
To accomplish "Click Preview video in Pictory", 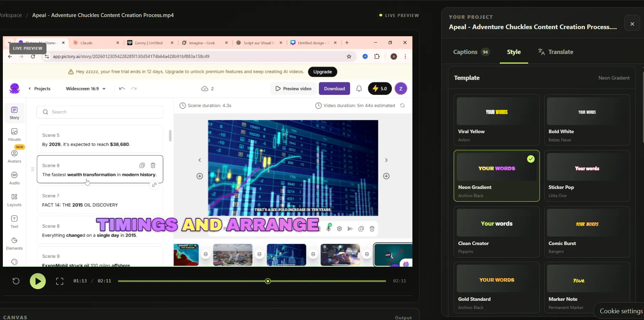I will pyautogui.click(x=293, y=88).
